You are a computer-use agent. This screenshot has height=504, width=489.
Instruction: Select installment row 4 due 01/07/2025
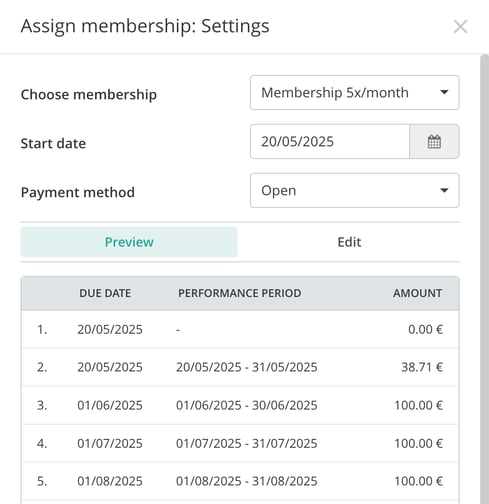tap(240, 443)
